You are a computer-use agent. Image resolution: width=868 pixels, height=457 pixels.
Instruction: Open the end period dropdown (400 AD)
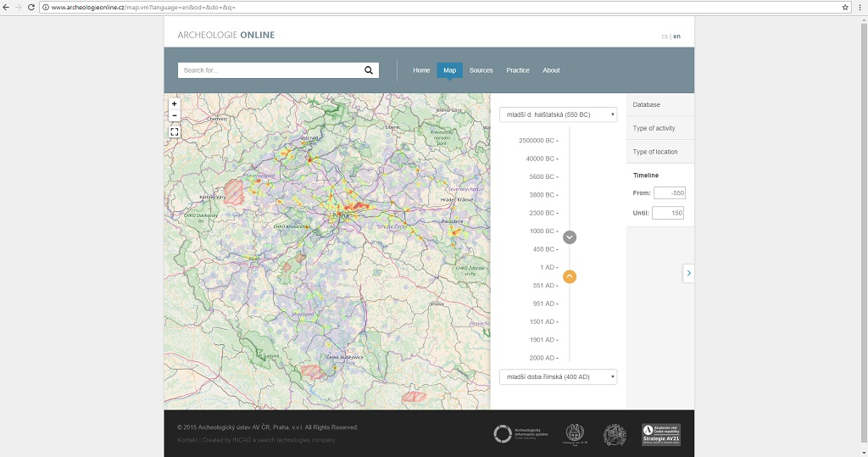point(558,376)
